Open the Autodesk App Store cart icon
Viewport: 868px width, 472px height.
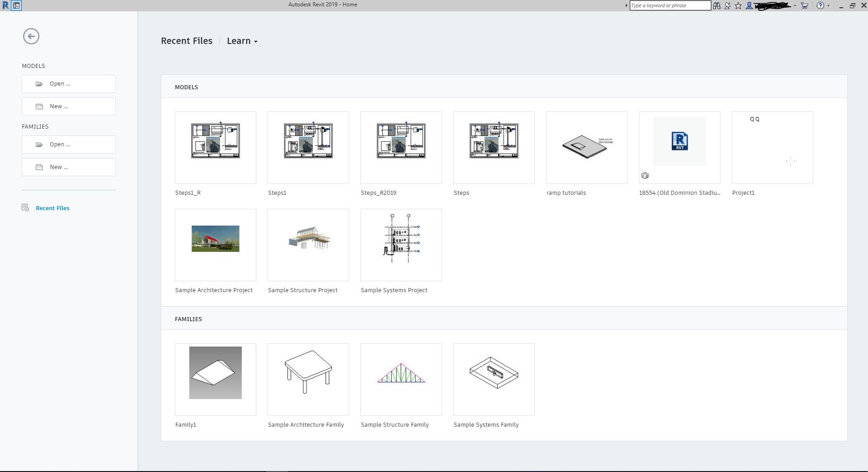805,5
